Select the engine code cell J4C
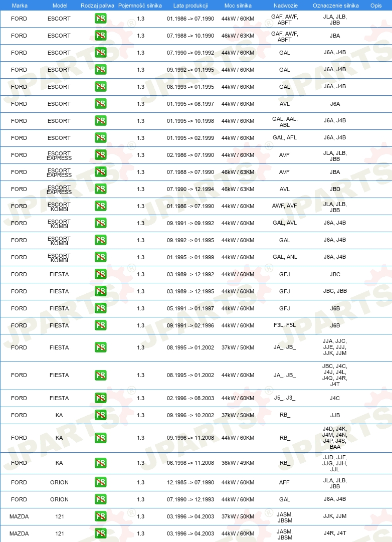The image size is (392, 542). click(335, 398)
